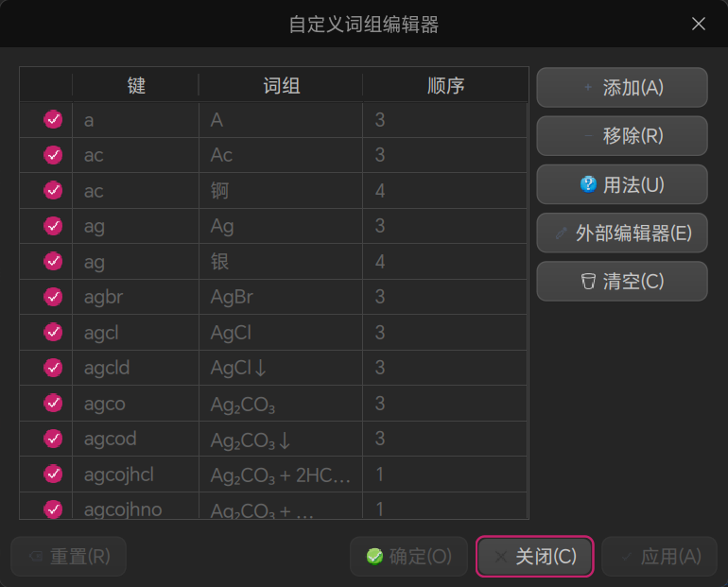Select the phrase cell 'Ag₂CO₃' in agco row
Viewport: 728px width, 587px height.
pyautogui.click(x=281, y=403)
